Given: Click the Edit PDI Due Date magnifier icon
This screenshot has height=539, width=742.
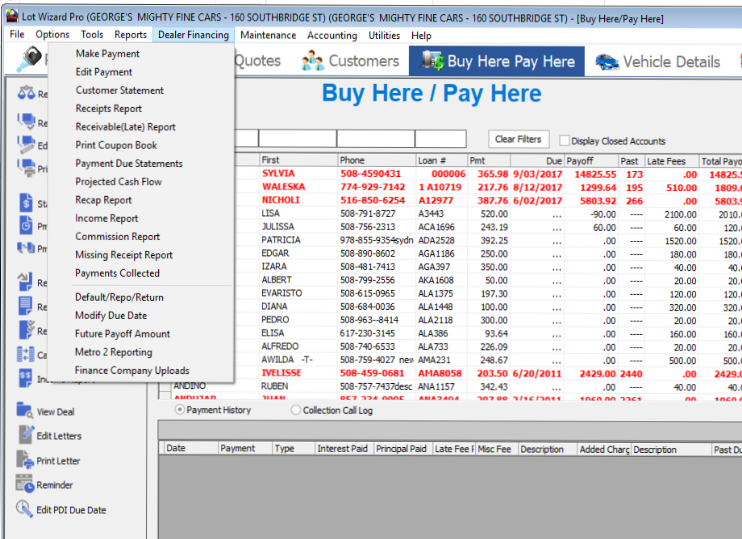Looking at the screenshot, I should point(24,509).
